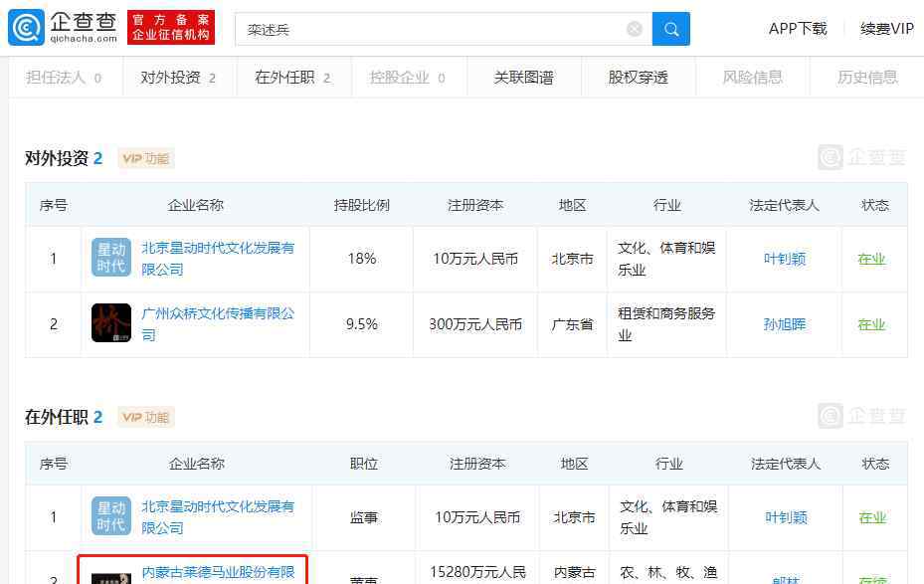Open the 星动时代 logo in 对外投资 table
The height and width of the screenshot is (584, 924).
(x=111, y=258)
